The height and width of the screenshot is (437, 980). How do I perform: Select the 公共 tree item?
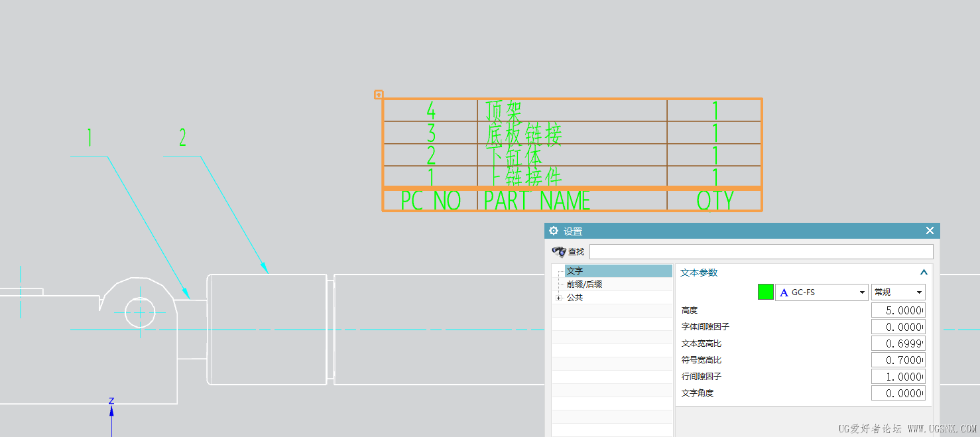(575, 298)
